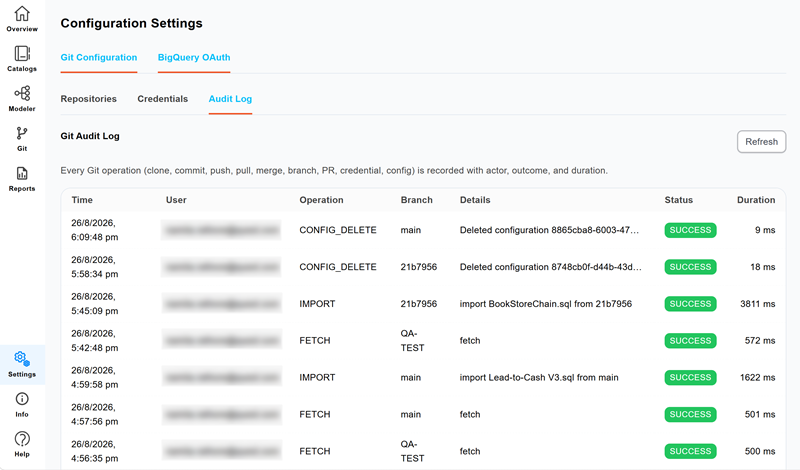Click 'Deleted configuration 8748cb0f-d44b-43d…' detail
The width and height of the screenshot is (800, 470).
pyautogui.click(x=551, y=267)
